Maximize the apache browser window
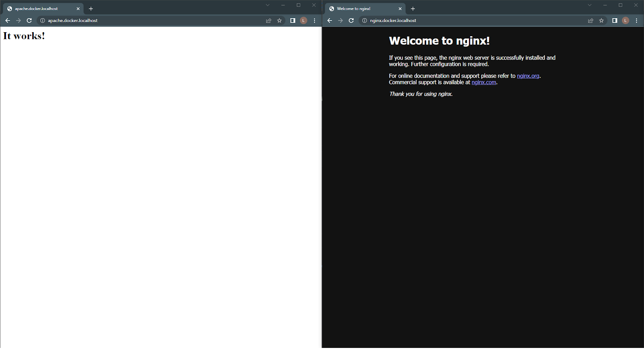644x358 pixels. click(298, 5)
